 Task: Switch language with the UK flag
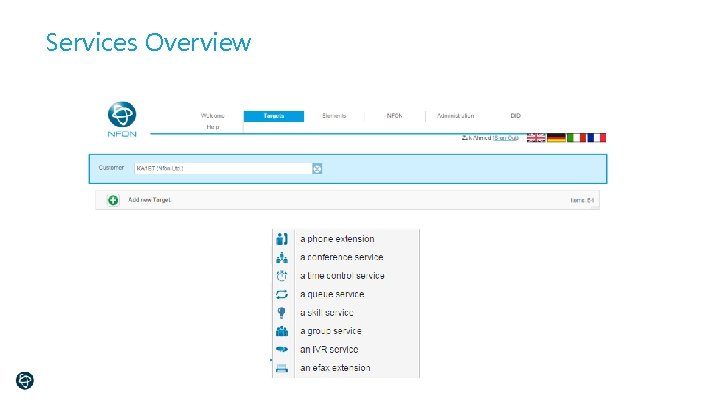tap(536, 138)
